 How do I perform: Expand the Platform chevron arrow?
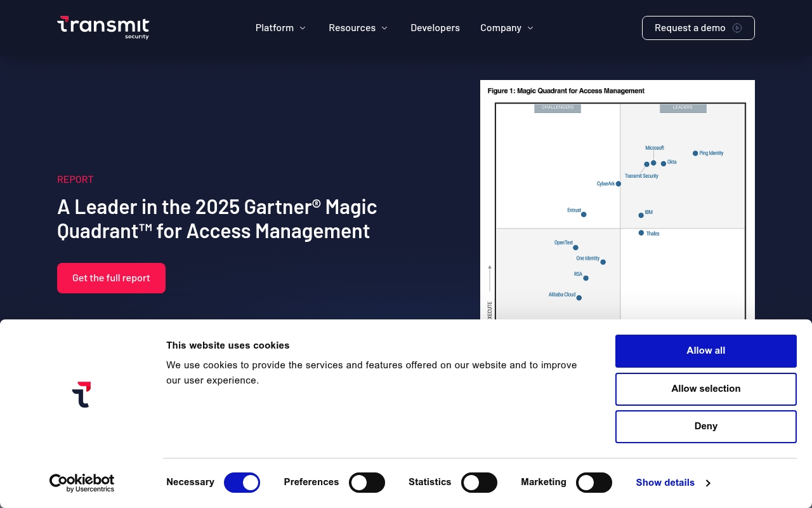[303, 28]
